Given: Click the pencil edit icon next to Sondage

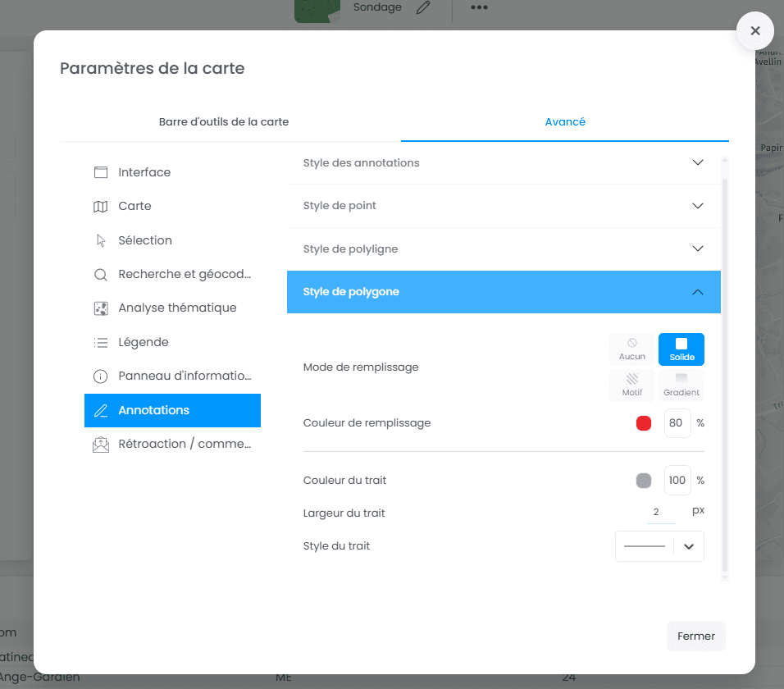Looking at the screenshot, I should pos(423,7).
